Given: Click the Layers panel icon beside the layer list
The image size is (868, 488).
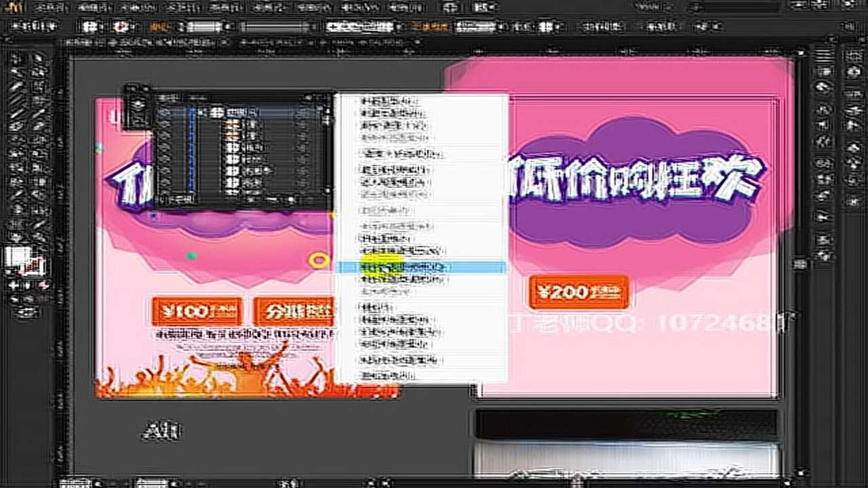Looking at the screenshot, I should pos(138,104).
